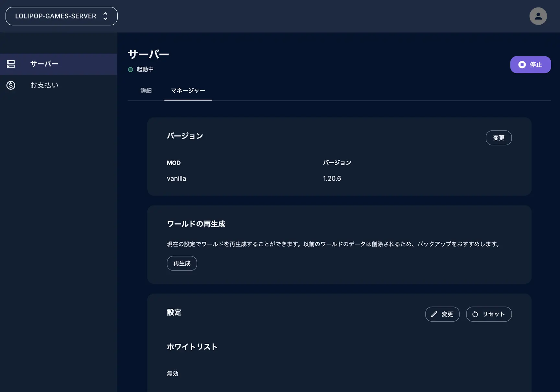Click the dollar payment icon in the sidebar

pyautogui.click(x=11, y=85)
